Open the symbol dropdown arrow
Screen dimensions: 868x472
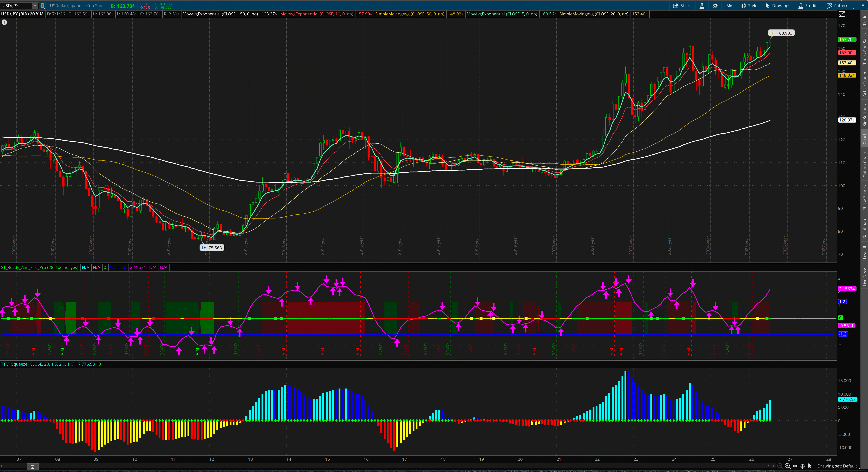pyautogui.click(x=35, y=6)
